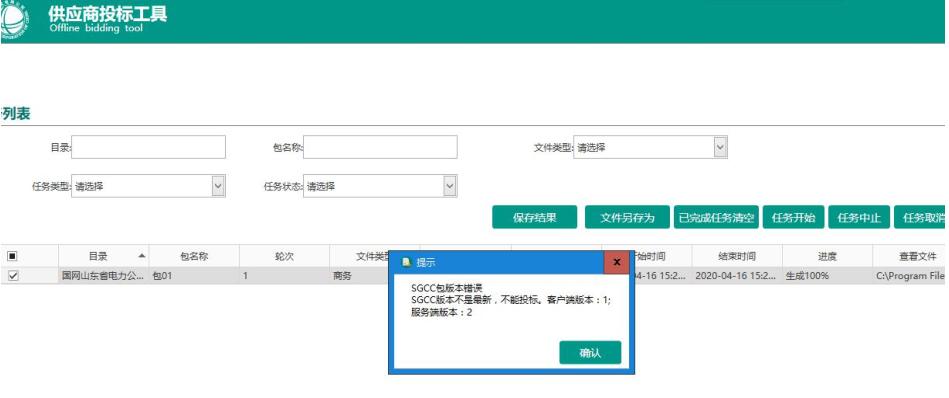Click the 轮次 column header
The image size is (949, 398).
pyautogui.click(x=284, y=256)
